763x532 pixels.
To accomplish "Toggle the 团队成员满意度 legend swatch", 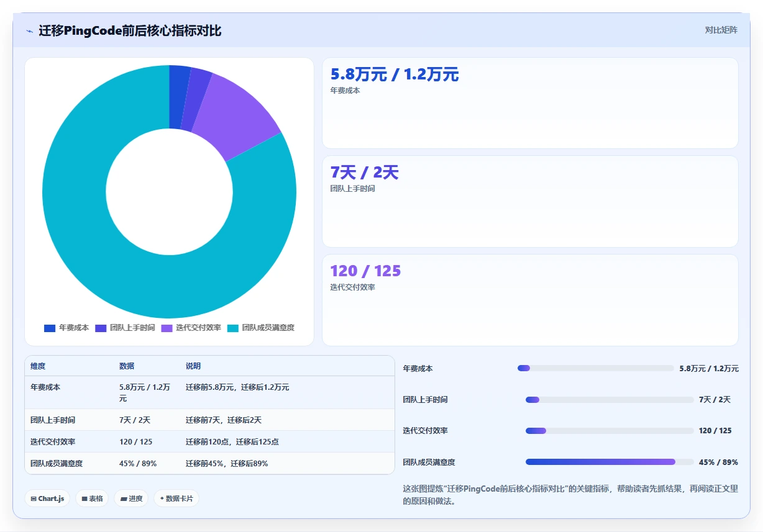I will click(x=232, y=328).
